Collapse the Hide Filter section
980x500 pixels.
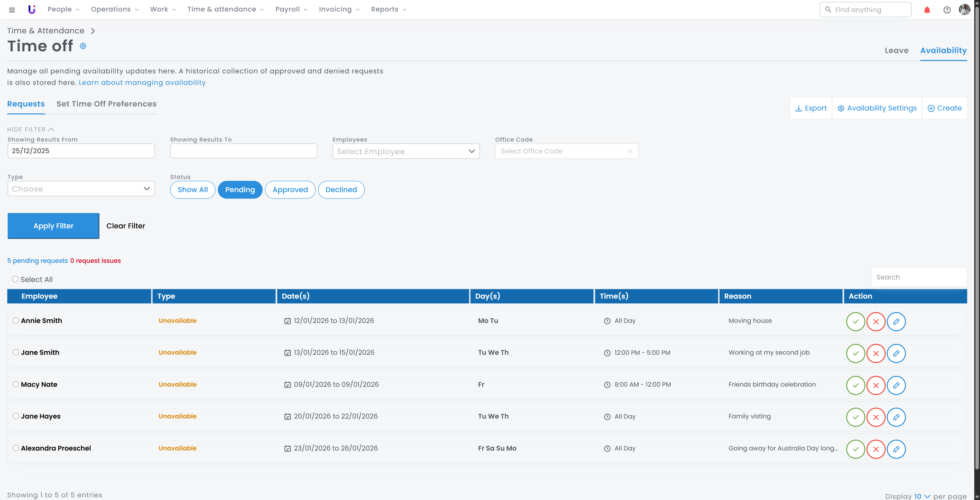31,130
